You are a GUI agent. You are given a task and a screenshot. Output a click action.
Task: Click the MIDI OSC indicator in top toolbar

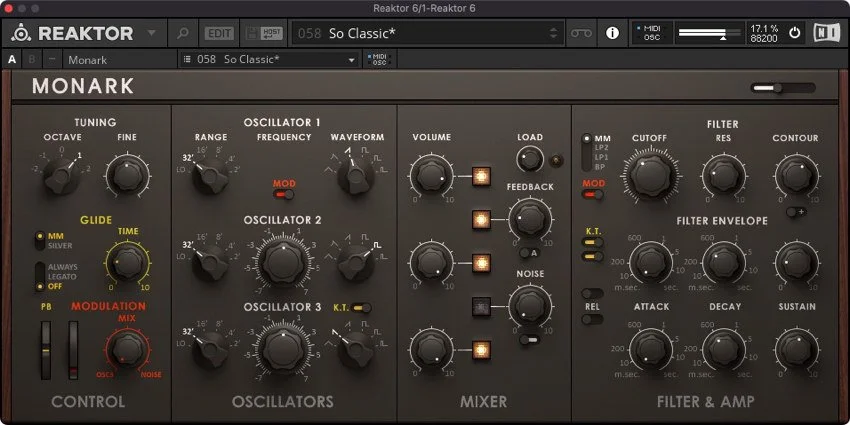[652, 33]
